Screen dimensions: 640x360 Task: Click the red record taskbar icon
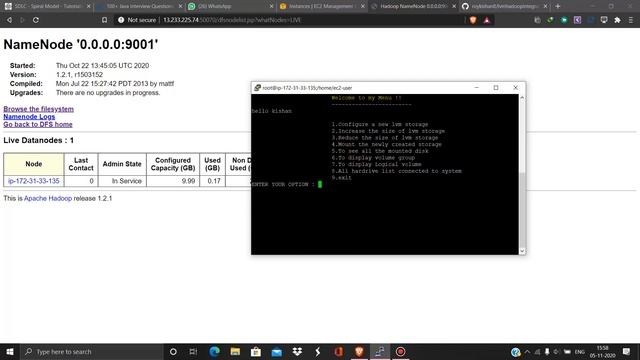point(400,351)
